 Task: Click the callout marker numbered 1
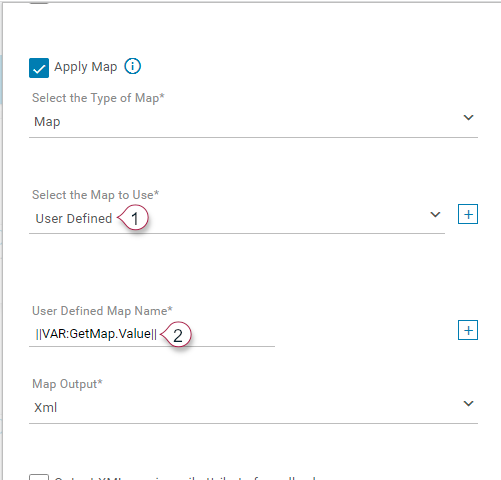(133, 218)
